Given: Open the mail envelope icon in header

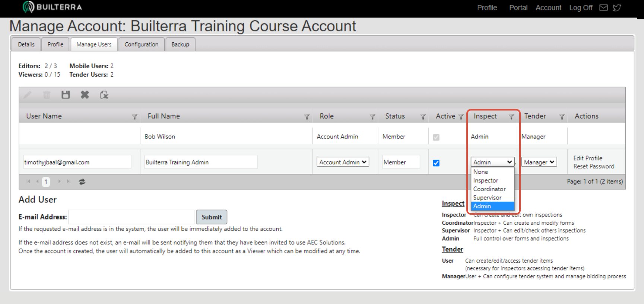Looking at the screenshot, I should pyautogui.click(x=603, y=8).
